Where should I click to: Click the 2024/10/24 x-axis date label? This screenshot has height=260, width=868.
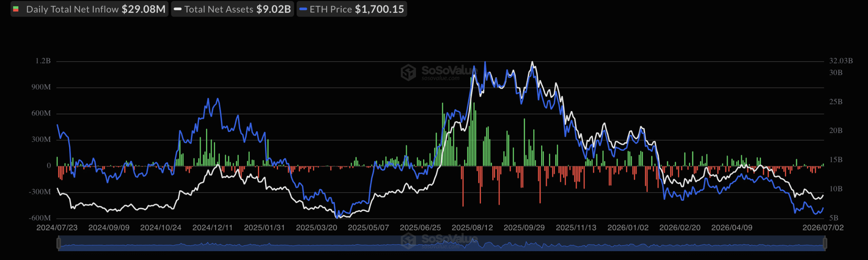pyautogui.click(x=161, y=227)
